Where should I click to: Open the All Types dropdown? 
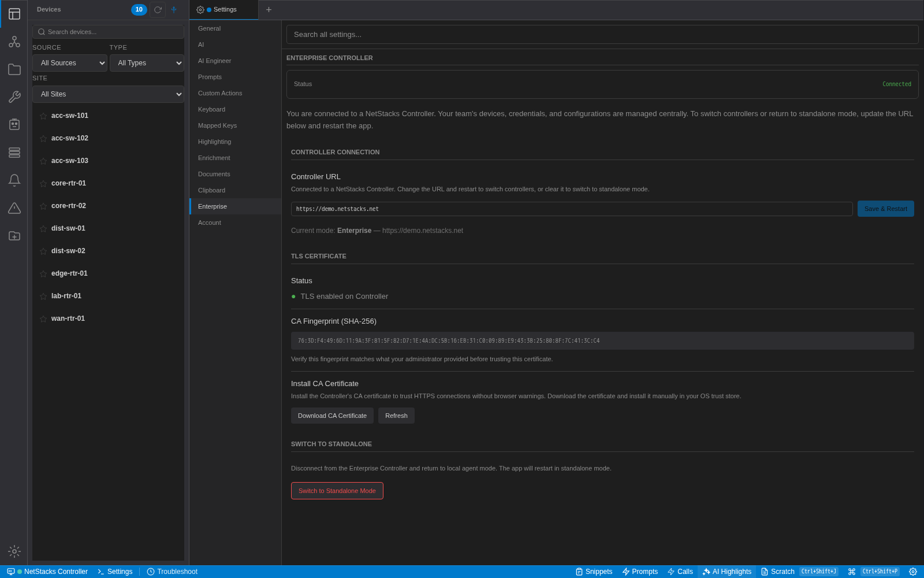pos(147,63)
